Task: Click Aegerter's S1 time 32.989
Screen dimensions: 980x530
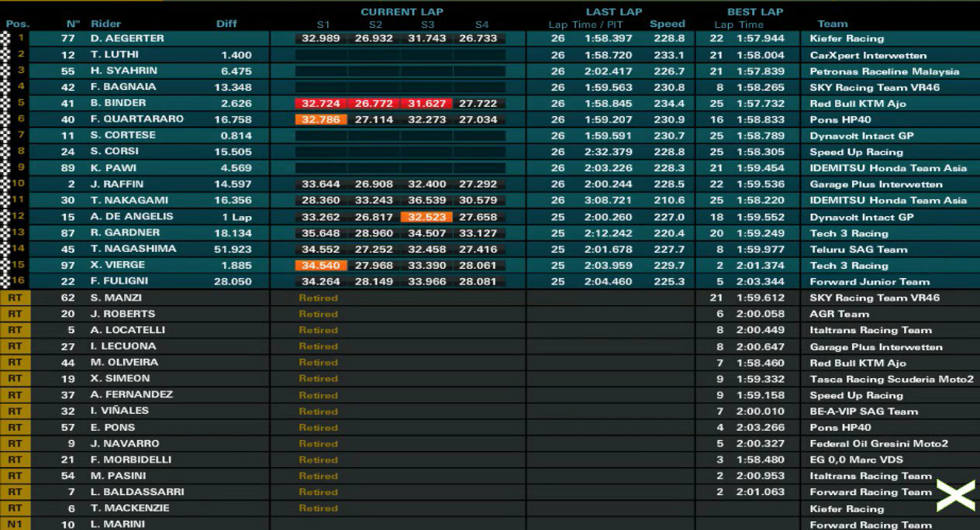Action: (x=321, y=39)
